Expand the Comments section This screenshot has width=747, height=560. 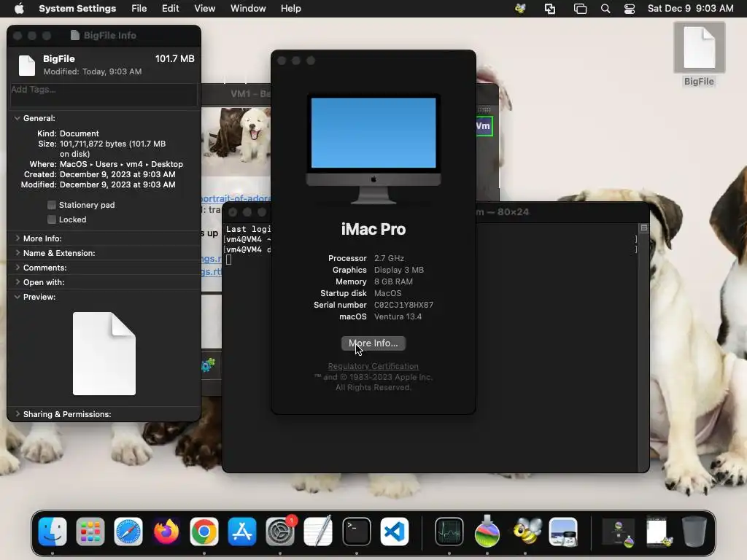coord(18,268)
